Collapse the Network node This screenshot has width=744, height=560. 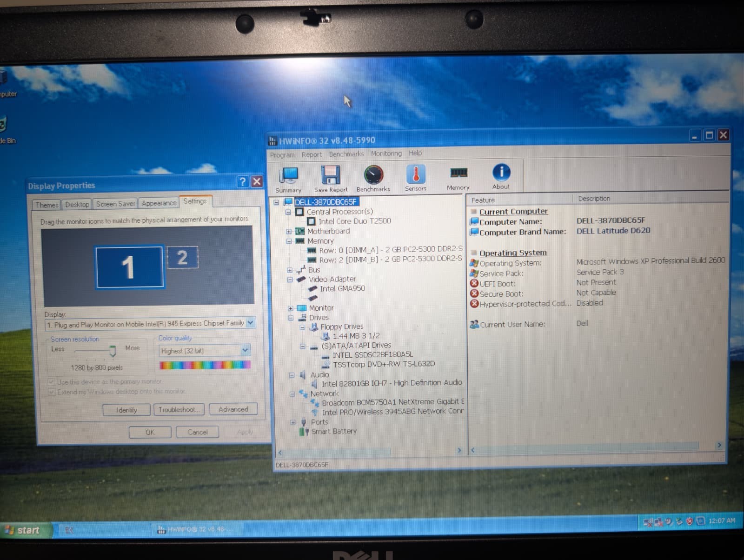coord(292,394)
